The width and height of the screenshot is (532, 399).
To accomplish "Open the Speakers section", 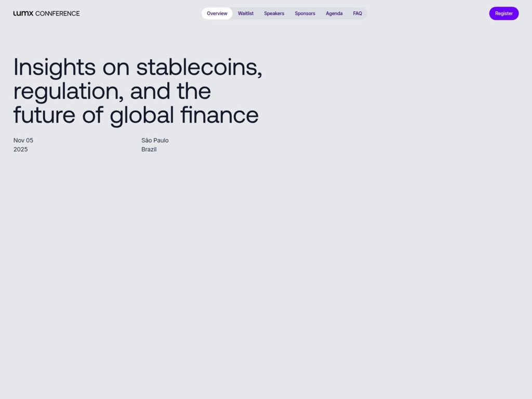I will (x=274, y=14).
